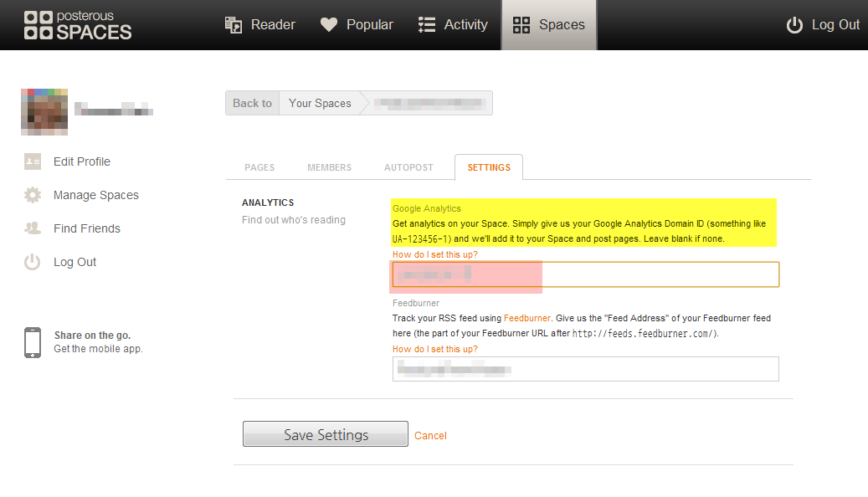Click the Your Spaces breadcrumb
Viewport: 868px width, 497px height.
[x=319, y=103]
